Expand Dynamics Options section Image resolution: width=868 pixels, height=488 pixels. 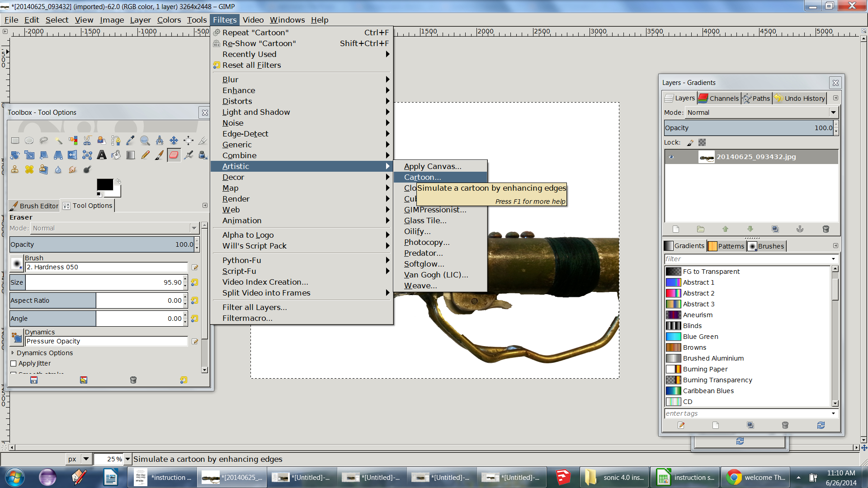[x=13, y=353]
